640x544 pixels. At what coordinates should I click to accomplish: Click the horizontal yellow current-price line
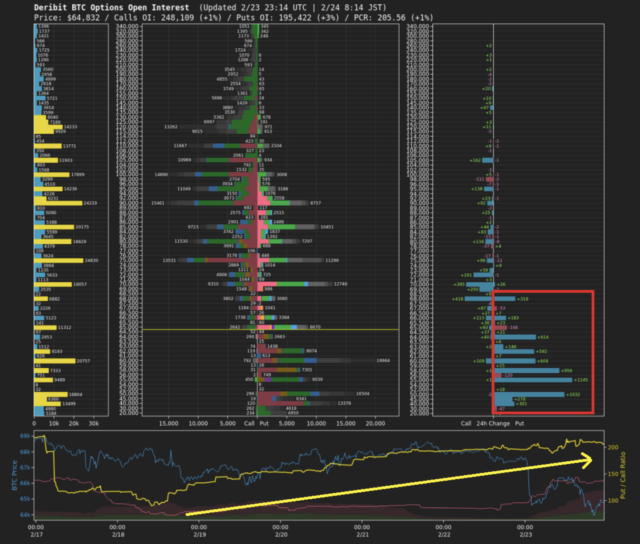tap(200, 329)
